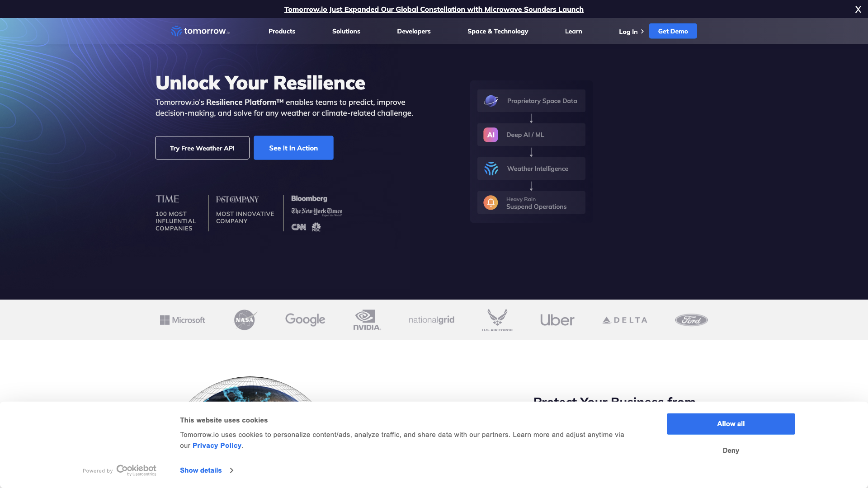Screen dimensions: 868x488
Task: Click the Tomorrow.io logo icon
Action: (176, 31)
